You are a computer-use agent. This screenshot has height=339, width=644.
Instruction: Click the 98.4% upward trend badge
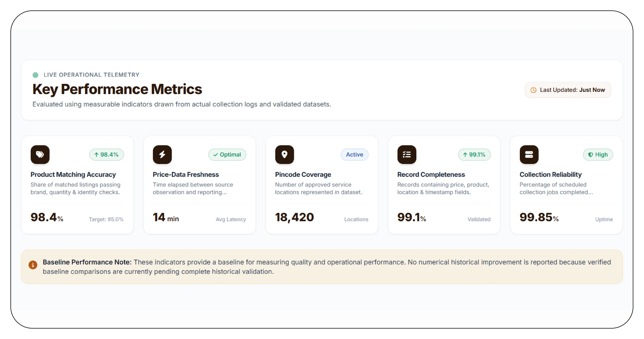tap(107, 155)
